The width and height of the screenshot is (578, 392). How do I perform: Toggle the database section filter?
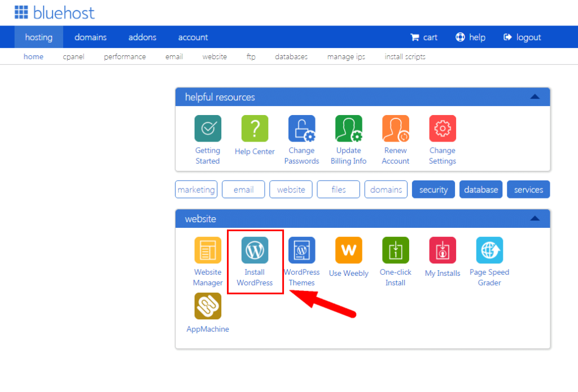click(481, 190)
